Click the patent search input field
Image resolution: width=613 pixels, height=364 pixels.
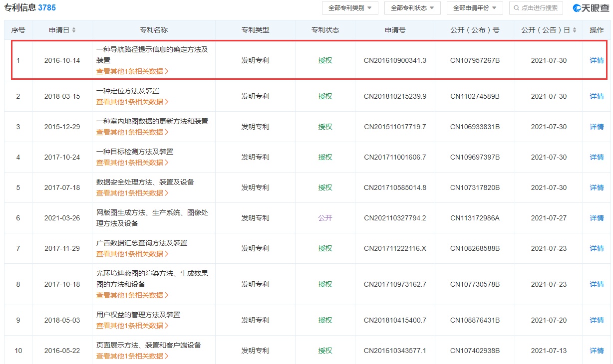(539, 8)
